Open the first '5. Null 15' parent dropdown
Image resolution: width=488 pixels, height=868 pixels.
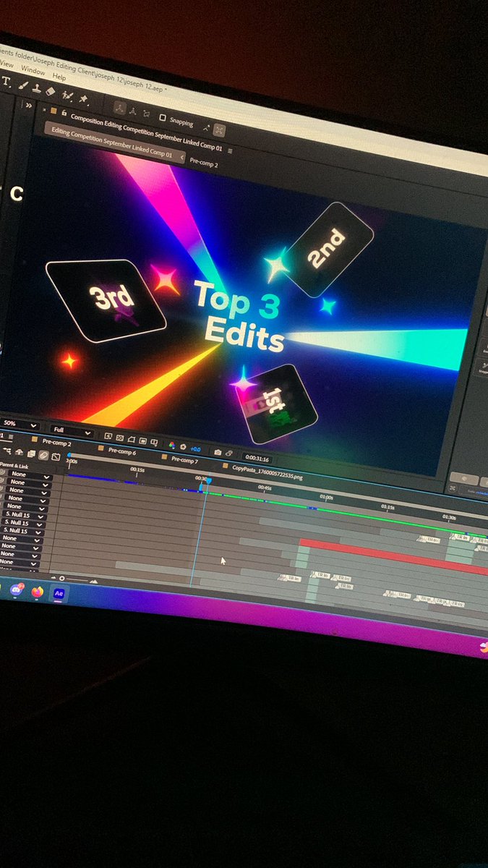[25, 514]
